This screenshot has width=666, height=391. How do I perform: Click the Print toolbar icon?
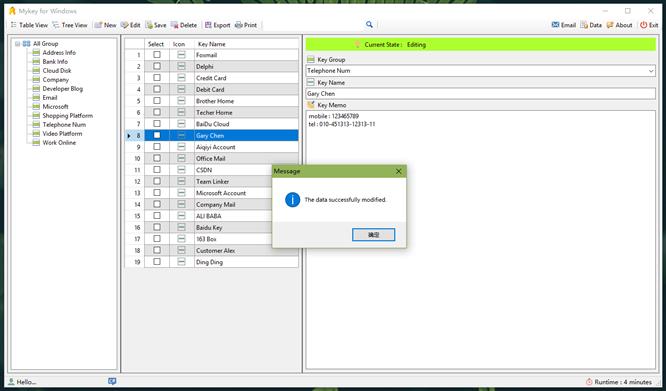coord(238,25)
